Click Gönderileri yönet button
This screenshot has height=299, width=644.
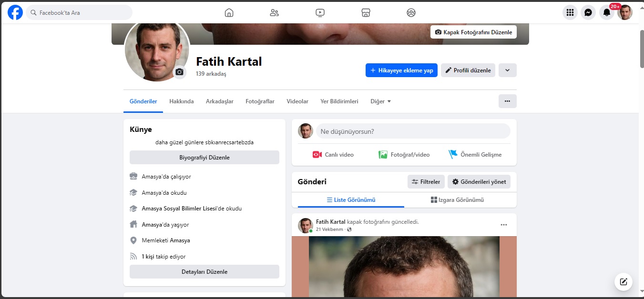[479, 181]
